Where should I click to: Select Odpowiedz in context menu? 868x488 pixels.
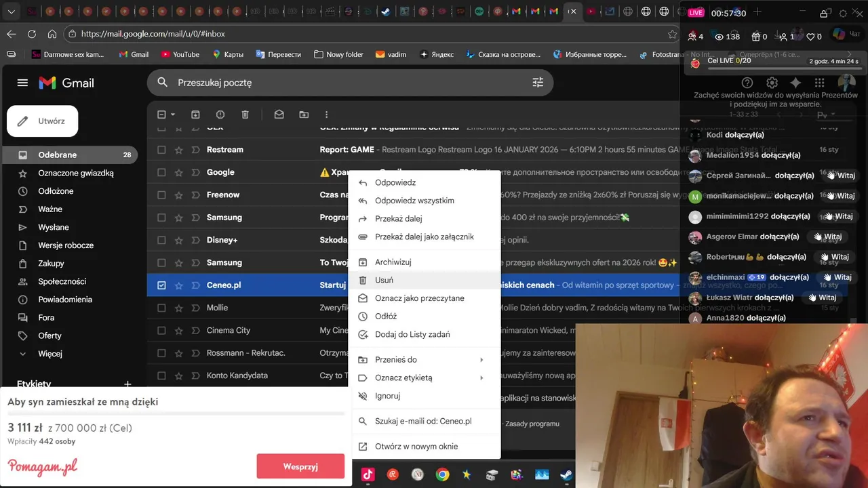coord(425,182)
